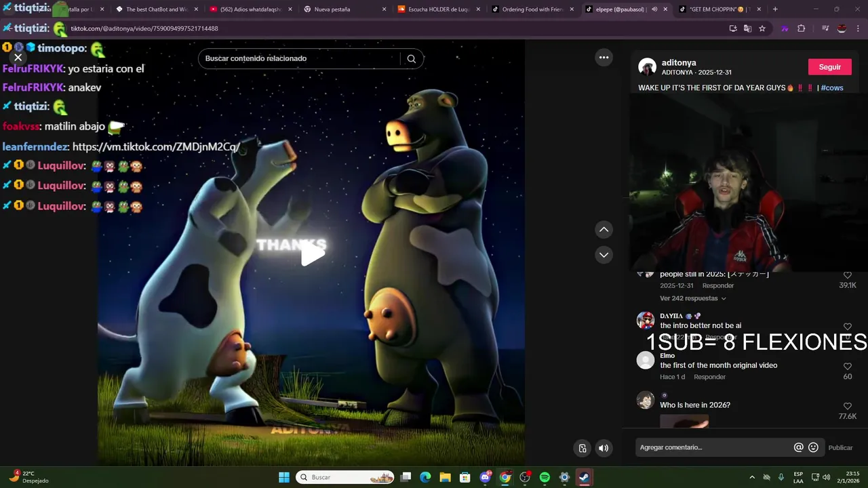This screenshot has width=868, height=488.
Task: Open the media controls icon in toolbar
Action: click(x=825, y=28)
